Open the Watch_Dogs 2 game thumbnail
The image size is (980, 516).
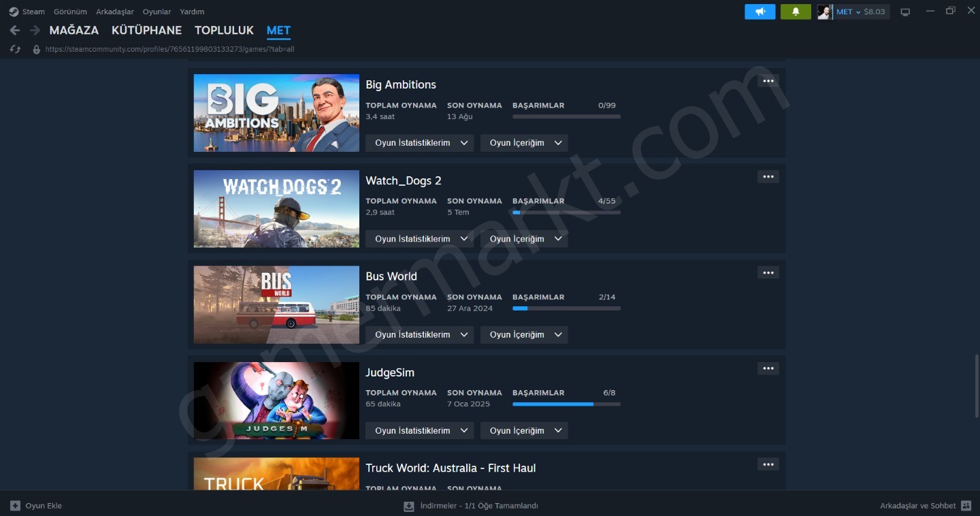[276, 209]
